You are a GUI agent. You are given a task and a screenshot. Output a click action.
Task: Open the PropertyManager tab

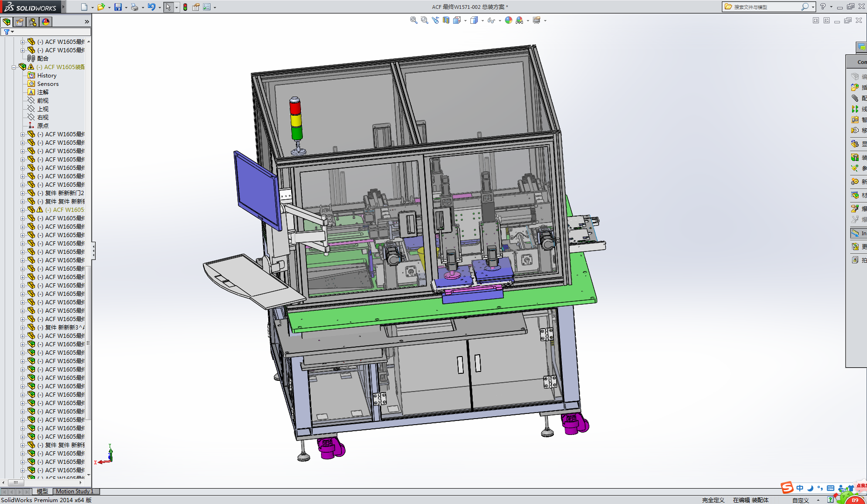20,22
